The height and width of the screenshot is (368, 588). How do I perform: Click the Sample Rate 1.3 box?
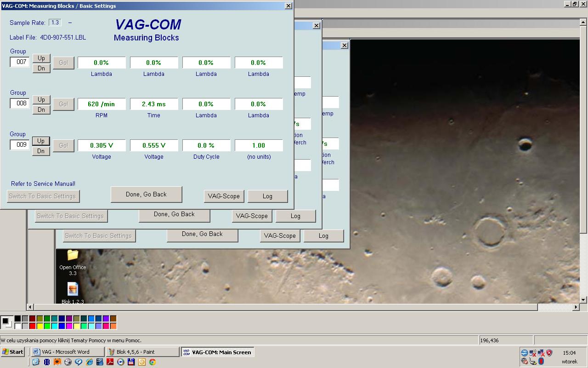[x=55, y=23]
